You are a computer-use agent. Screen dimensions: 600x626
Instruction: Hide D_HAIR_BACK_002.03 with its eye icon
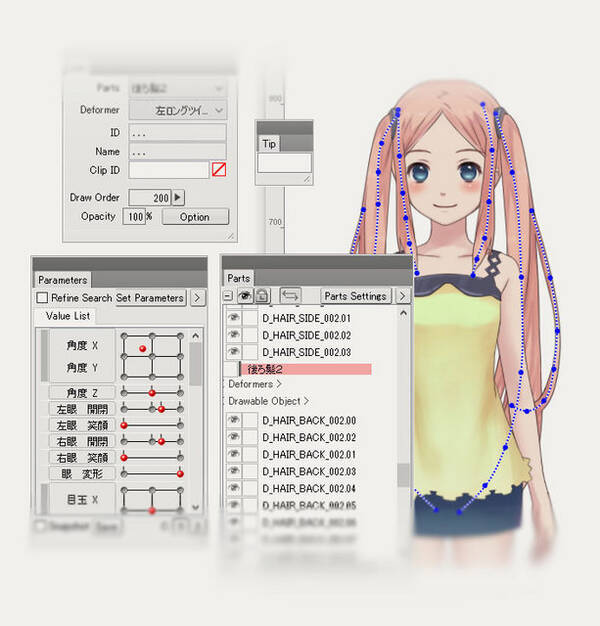pyautogui.click(x=234, y=471)
